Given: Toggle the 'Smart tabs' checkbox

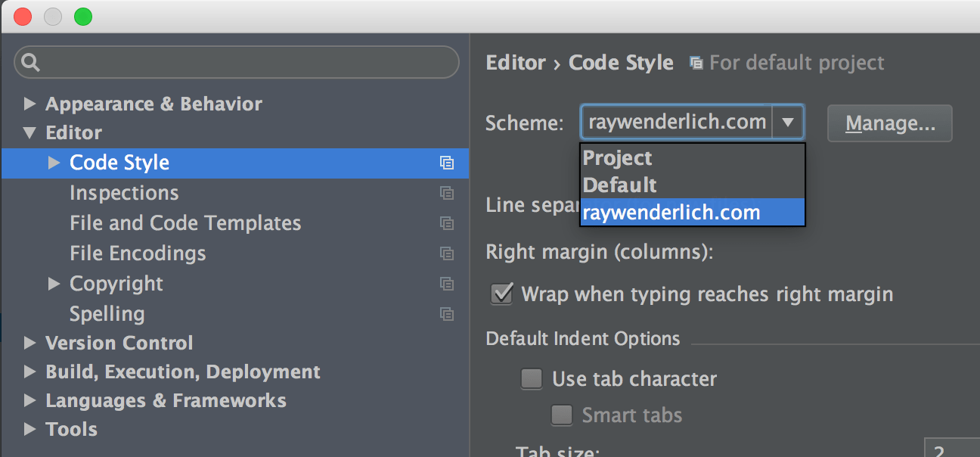Looking at the screenshot, I should pos(561,415).
